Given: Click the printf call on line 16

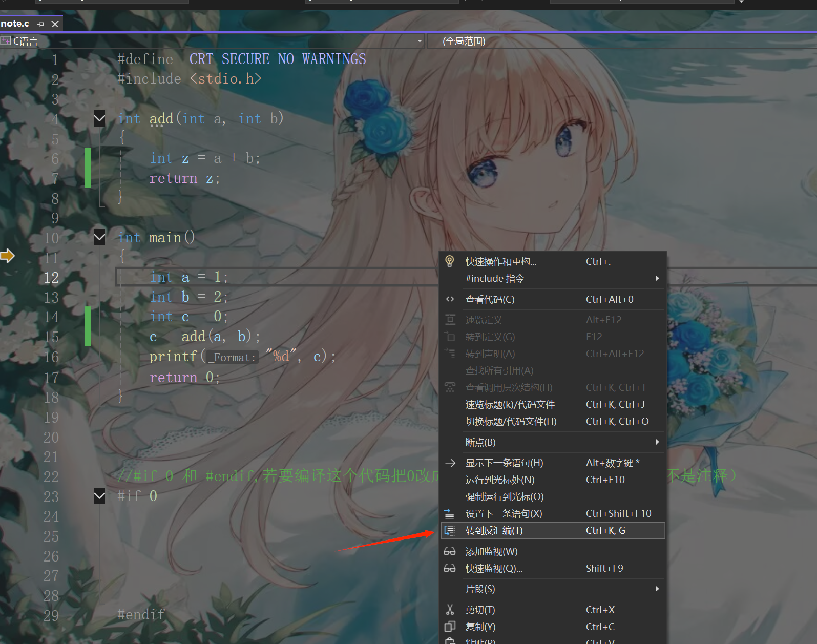Looking at the screenshot, I should pos(242,357).
